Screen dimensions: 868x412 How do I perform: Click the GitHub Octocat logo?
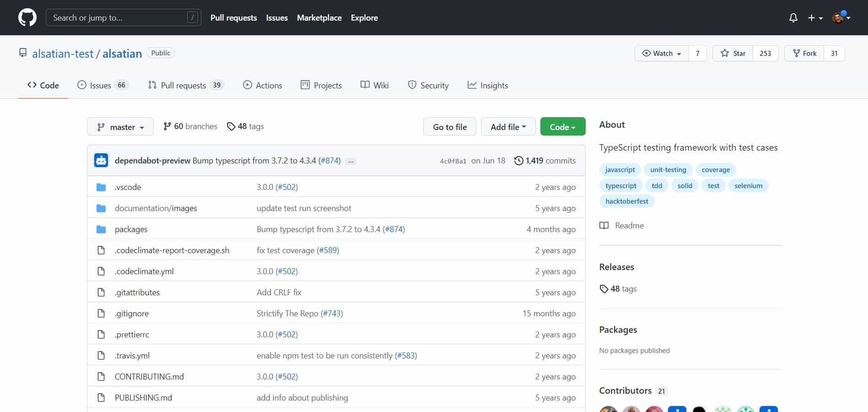pyautogui.click(x=27, y=18)
